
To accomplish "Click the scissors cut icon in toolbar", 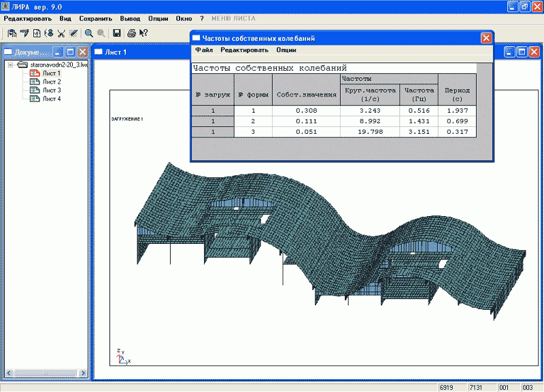I will (x=61, y=33).
